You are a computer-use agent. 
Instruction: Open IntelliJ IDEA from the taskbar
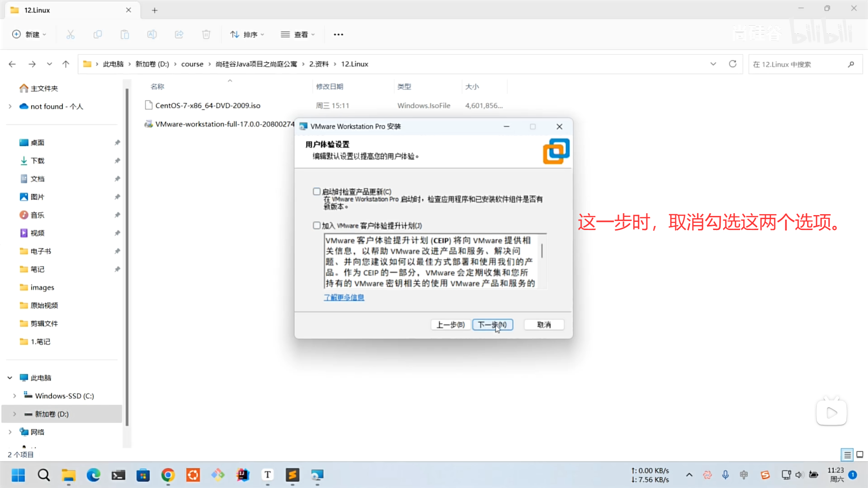point(243,475)
